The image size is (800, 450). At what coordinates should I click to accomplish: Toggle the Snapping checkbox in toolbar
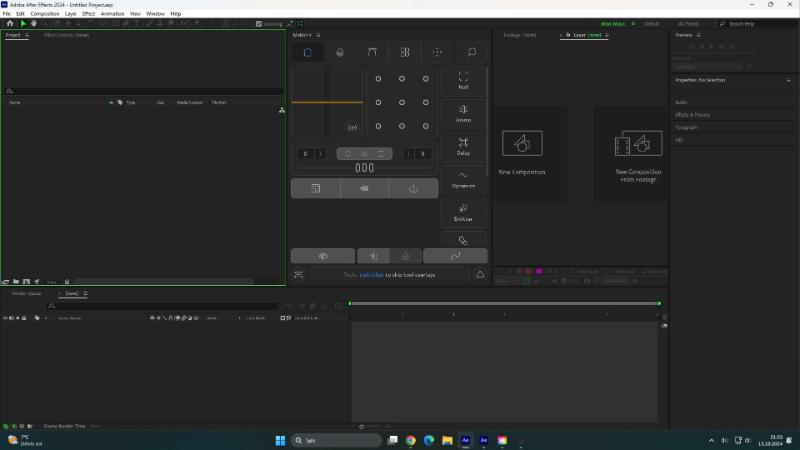[259, 23]
